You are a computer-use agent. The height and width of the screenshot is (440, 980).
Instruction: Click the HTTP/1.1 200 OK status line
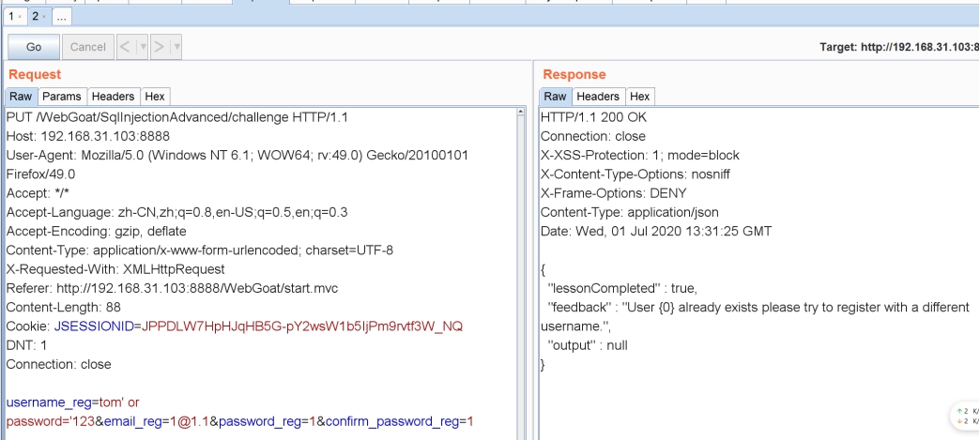point(594,117)
